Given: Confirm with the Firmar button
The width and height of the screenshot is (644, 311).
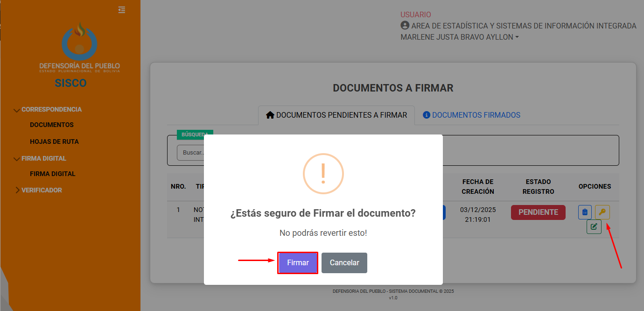Looking at the screenshot, I should coord(298,263).
